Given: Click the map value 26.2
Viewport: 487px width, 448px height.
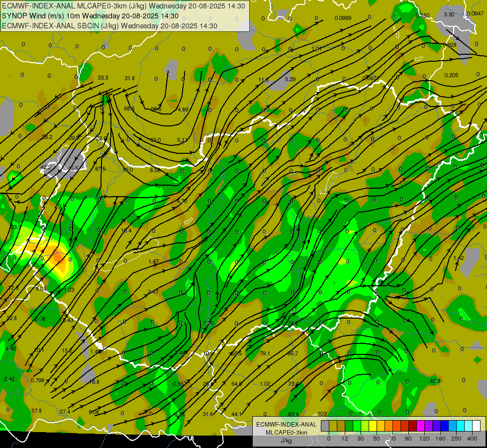Looking at the screenshot, I should 47,137.
